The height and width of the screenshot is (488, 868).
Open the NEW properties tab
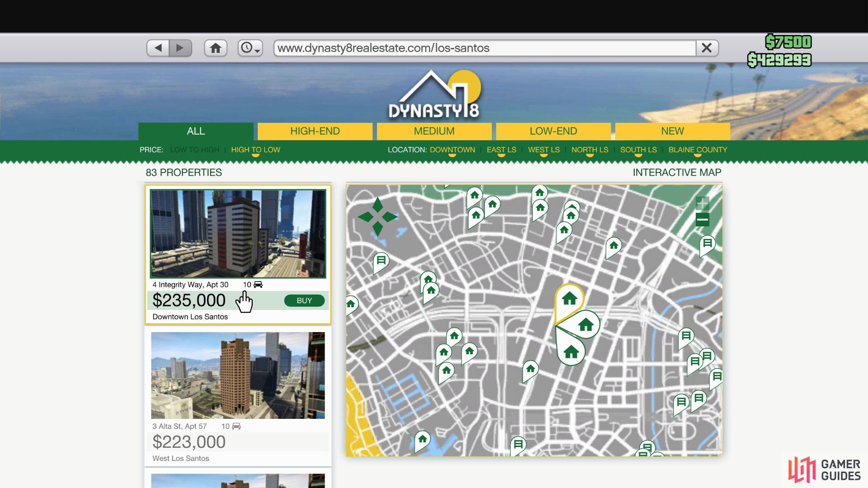pyautogui.click(x=672, y=131)
